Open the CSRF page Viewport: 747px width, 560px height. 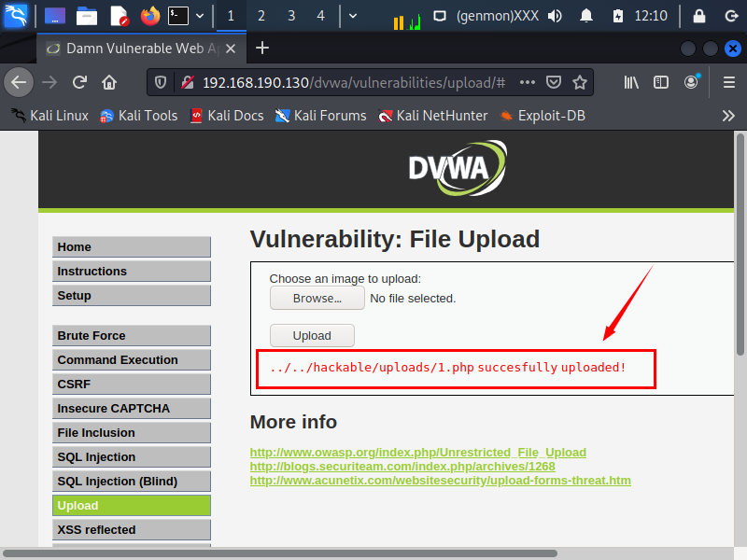point(132,384)
